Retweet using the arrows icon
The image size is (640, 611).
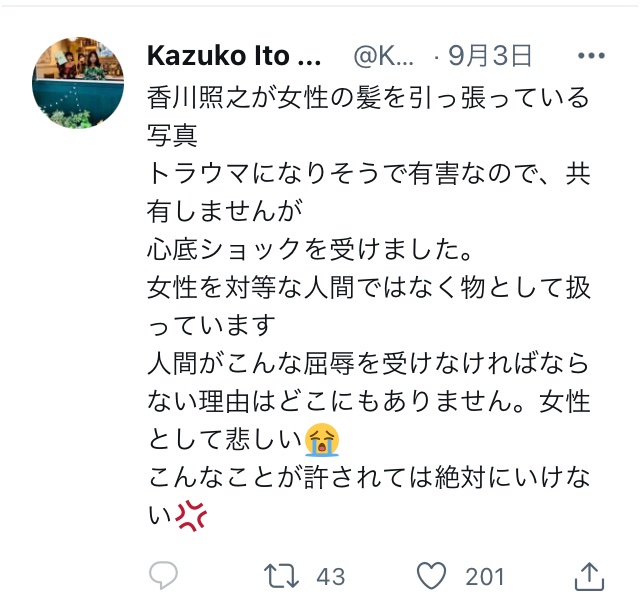tap(281, 576)
